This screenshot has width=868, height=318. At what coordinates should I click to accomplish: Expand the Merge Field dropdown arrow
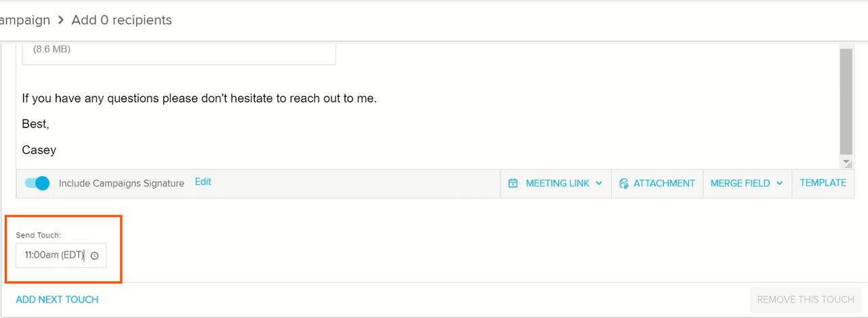pos(780,183)
